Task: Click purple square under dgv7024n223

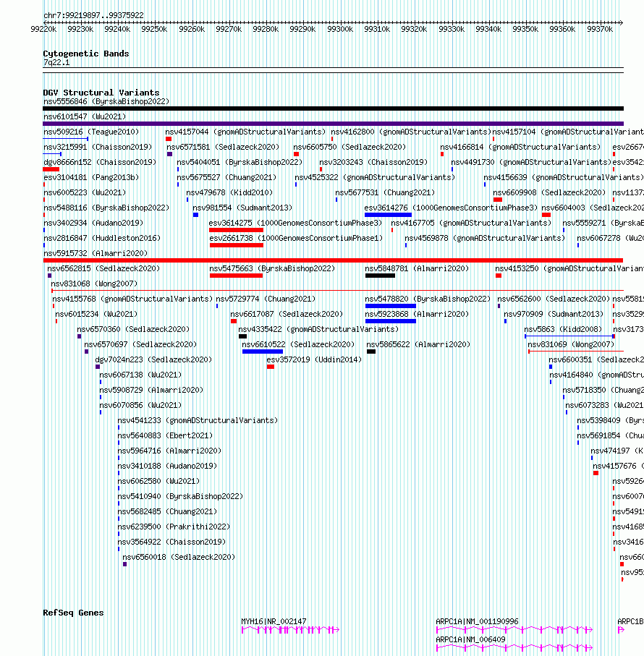Action: tap(98, 367)
